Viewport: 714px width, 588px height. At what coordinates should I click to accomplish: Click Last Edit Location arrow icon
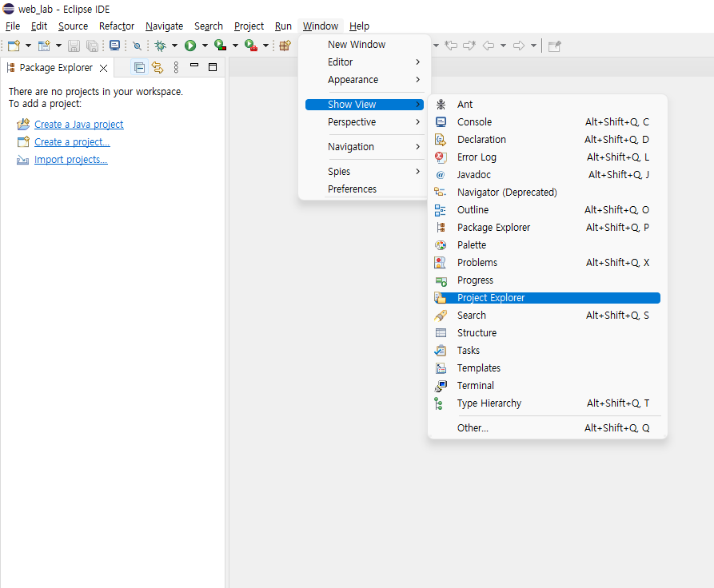(x=451, y=46)
